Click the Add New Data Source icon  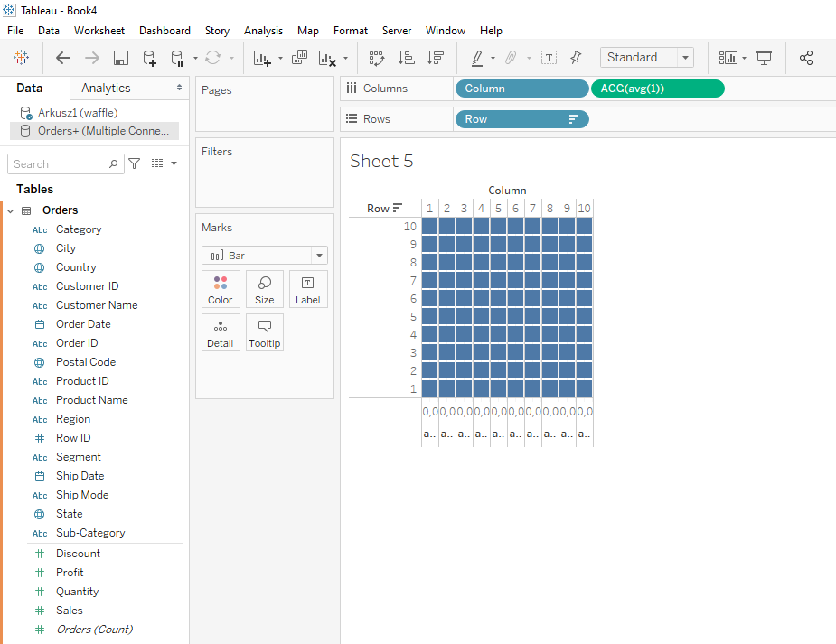click(150, 58)
